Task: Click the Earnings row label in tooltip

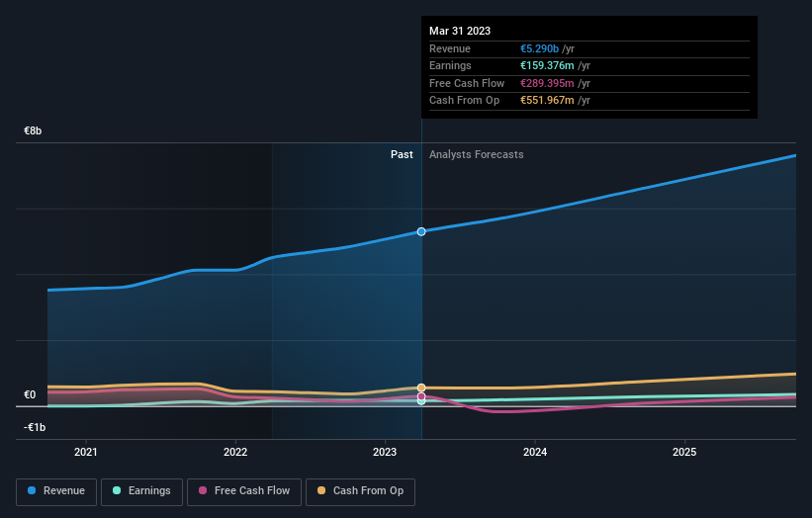Action: 451,65
